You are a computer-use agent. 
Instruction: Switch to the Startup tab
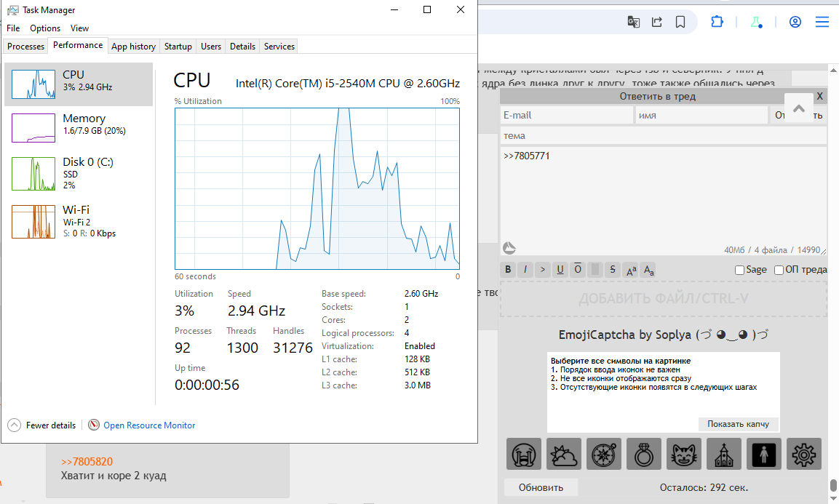coord(178,47)
